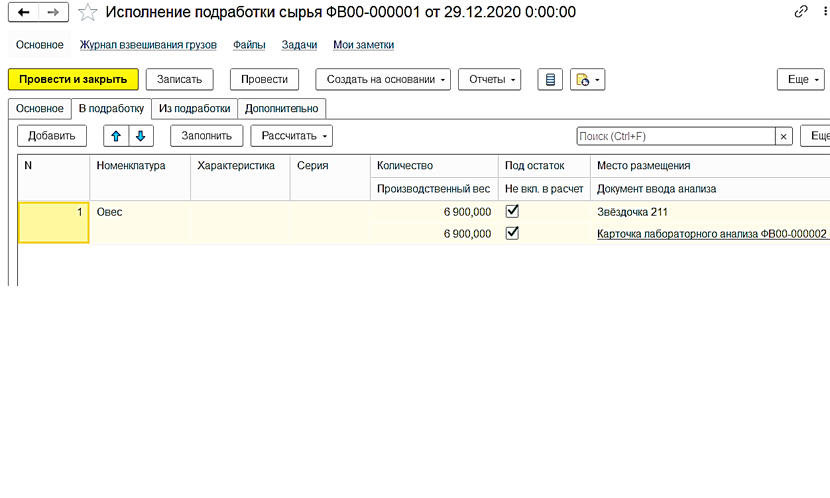Open the top-right 'Еще' menu

tap(801, 79)
